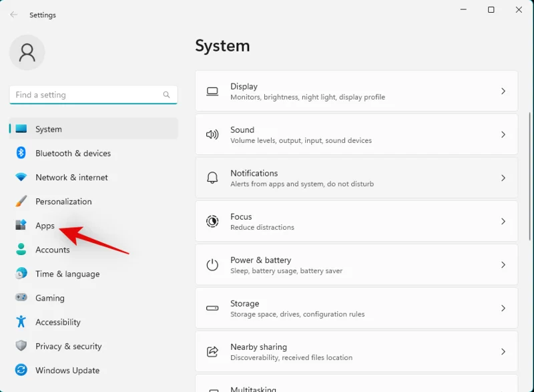Viewport: 534px width, 392px height.
Task: Click the Storage drive icon
Action: [214, 308]
